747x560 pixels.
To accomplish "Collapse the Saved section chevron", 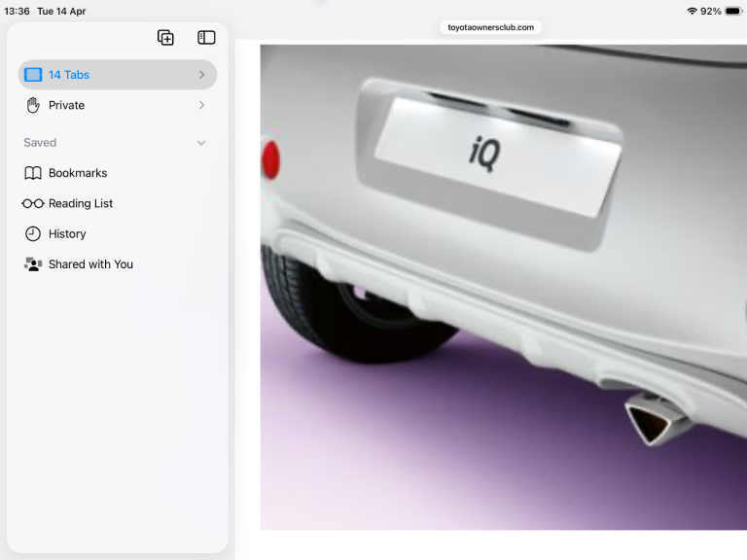I will (201, 143).
